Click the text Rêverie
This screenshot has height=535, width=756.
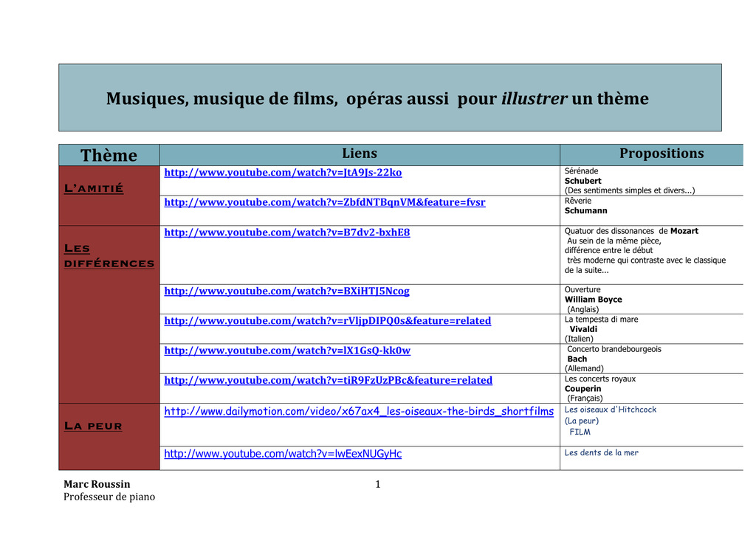tap(577, 201)
